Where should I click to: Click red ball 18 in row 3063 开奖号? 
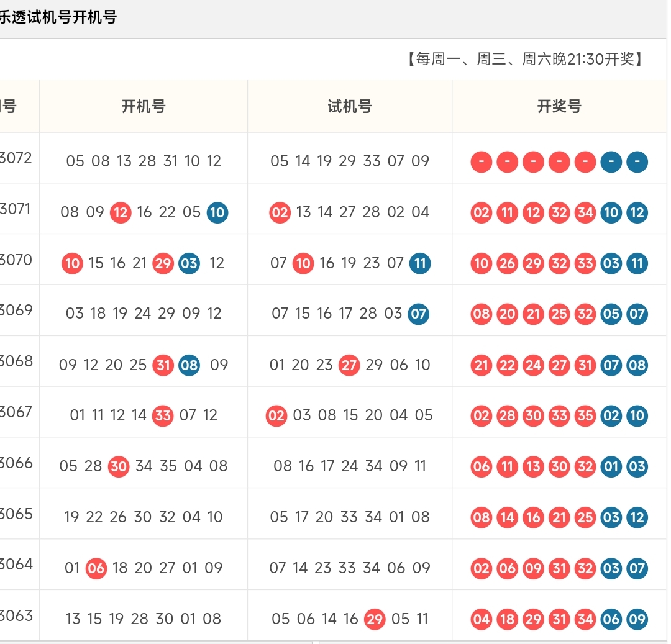tap(508, 619)
